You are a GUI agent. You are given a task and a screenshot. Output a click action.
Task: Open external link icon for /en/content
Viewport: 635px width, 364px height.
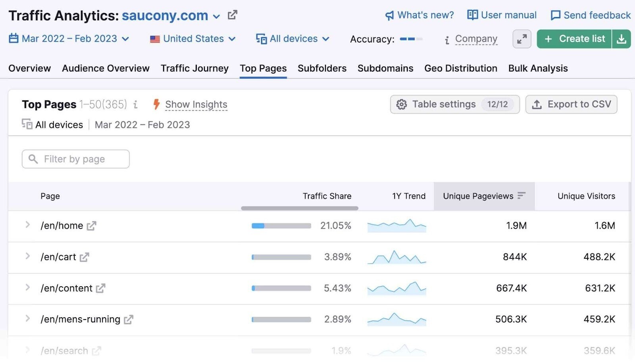coord(100,288)
